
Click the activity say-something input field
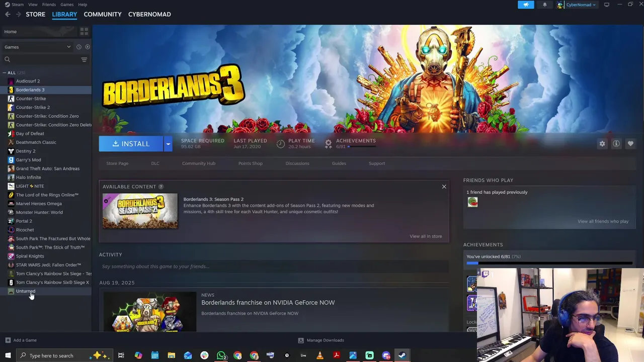(x=274, y=266)
